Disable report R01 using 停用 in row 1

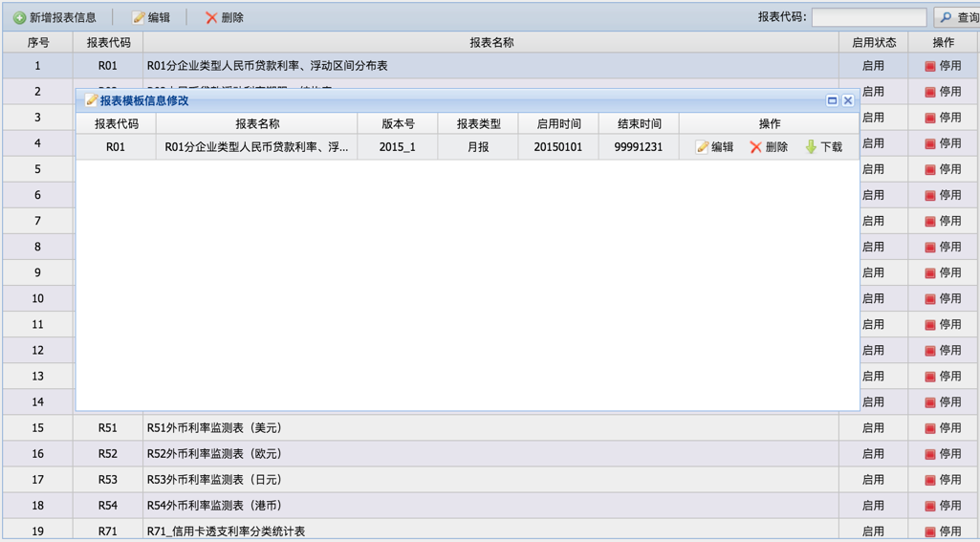pyautogui.click(x=943, y=66)
